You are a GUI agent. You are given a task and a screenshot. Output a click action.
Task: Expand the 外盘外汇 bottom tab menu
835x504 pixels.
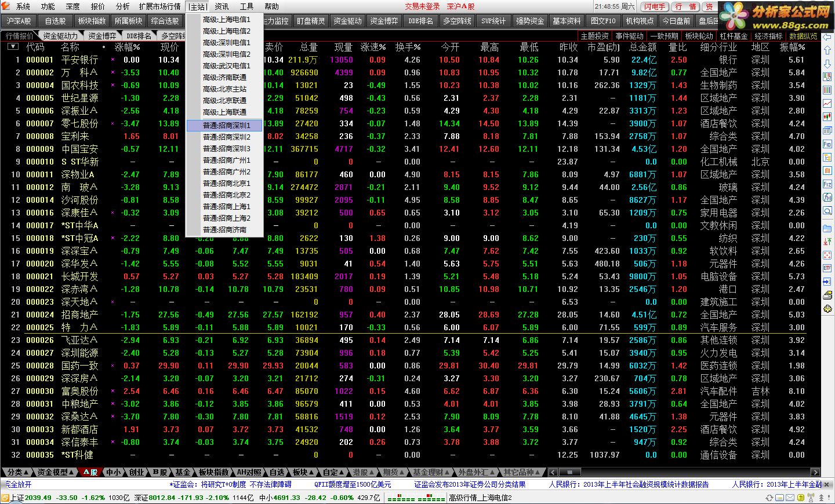(x=478, y=472)
